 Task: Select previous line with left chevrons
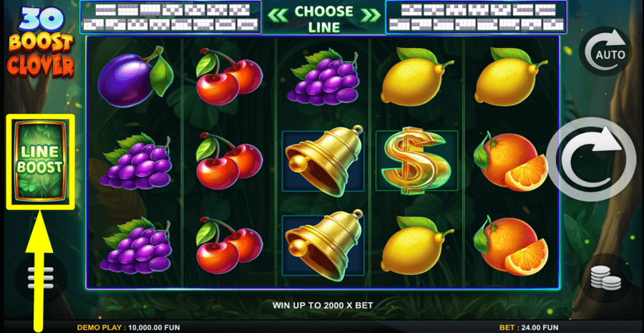click(x=278, y=16)
